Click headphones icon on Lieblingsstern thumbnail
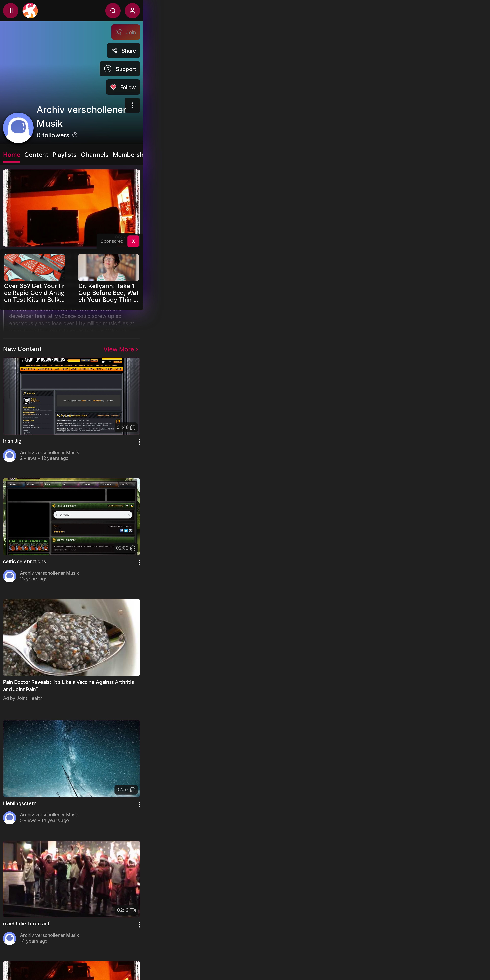Screen dimensions: 490x980 (133, 790)
